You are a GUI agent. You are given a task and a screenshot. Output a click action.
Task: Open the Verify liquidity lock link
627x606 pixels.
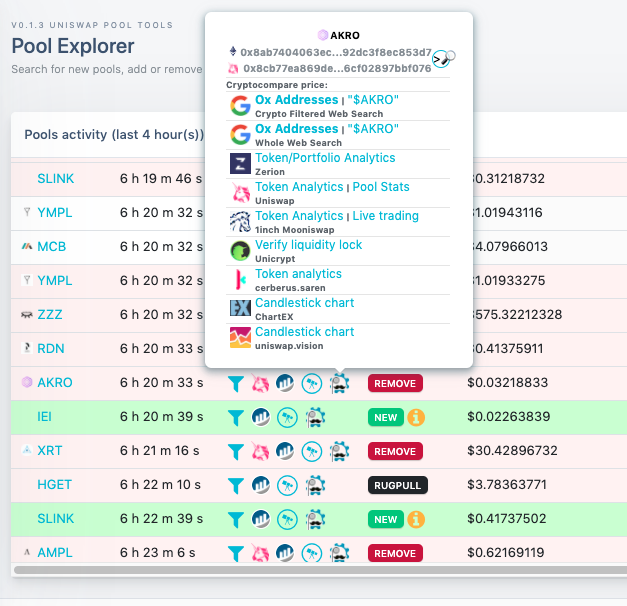(308, 245)
